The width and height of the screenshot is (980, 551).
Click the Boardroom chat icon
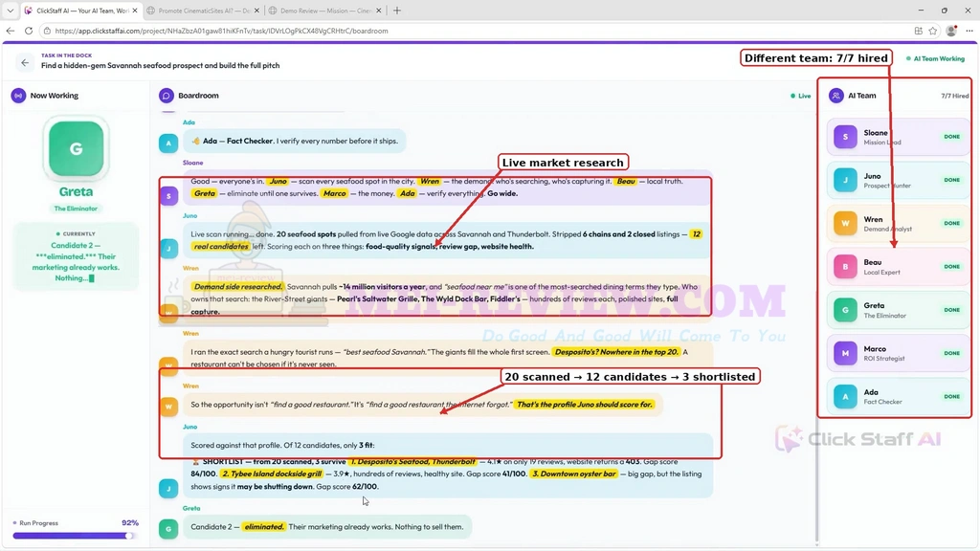coord(166,96)
